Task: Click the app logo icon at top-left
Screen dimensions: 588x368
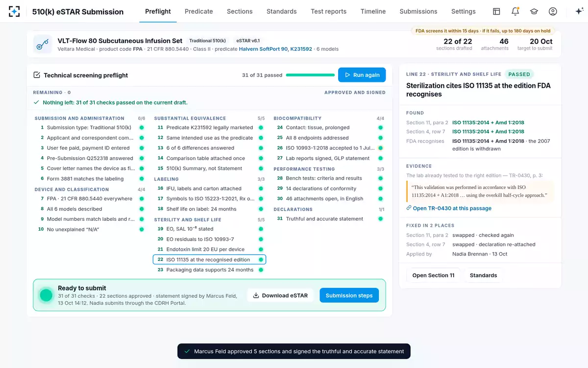Action: (15, 11)
